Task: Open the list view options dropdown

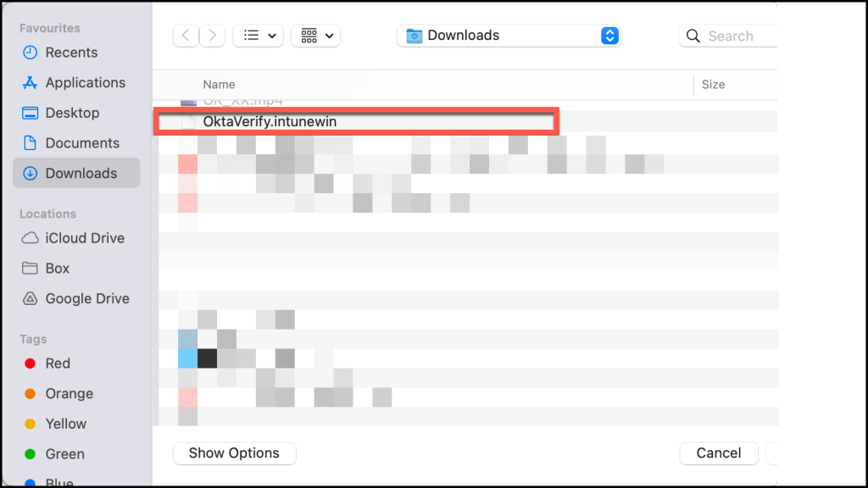Action: pos(258,36)
